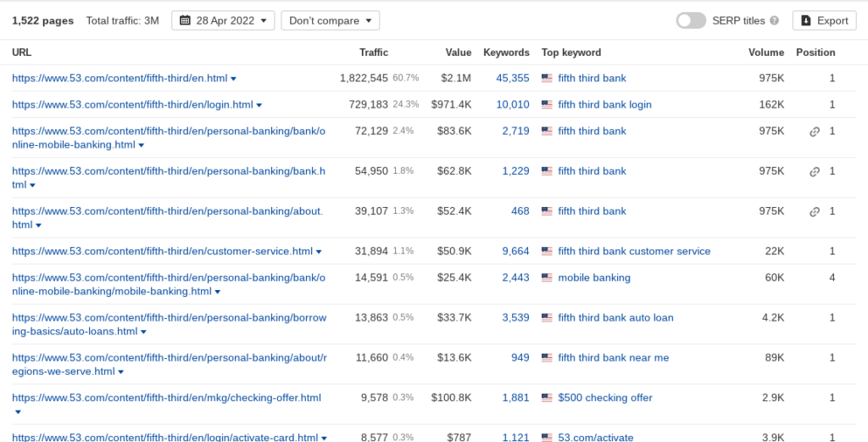Open keyword mobile banking
868x442 pixels.
point(594,278)
